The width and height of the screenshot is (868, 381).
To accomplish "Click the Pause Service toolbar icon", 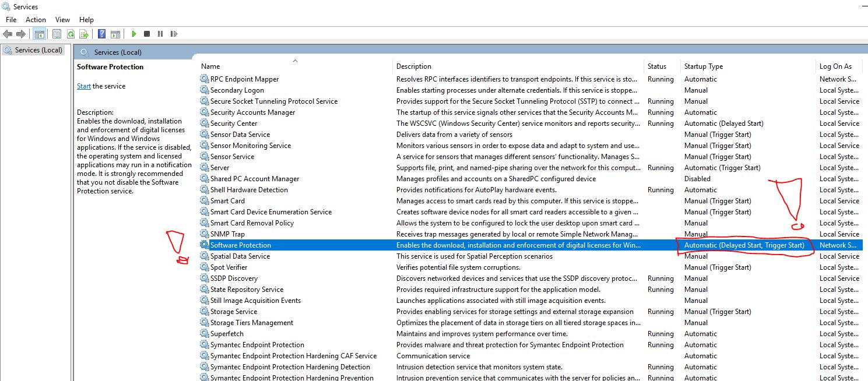I will tap(160, 34).
